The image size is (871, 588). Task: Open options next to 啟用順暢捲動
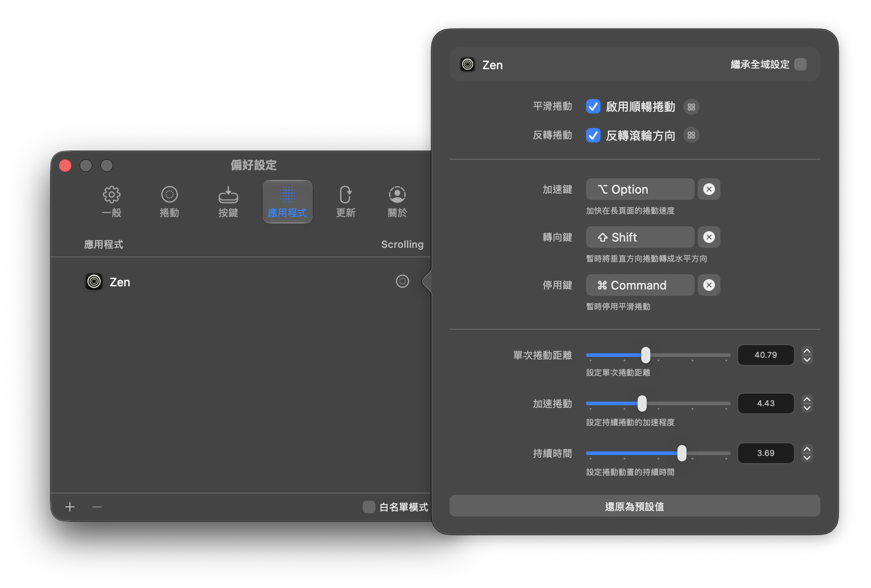[691, 107]
